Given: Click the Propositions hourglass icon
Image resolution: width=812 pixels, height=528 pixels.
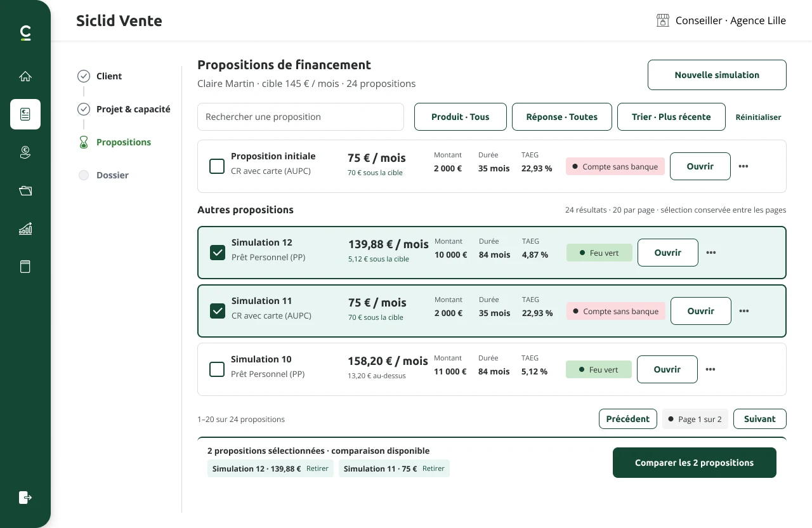Looking at the screenshot, I should [84, 142].
